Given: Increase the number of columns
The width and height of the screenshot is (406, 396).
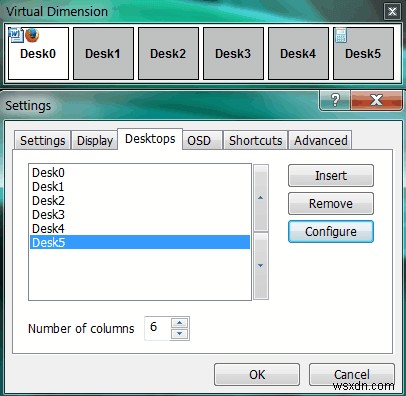Looking at the screenshot, I should point(180,323).
